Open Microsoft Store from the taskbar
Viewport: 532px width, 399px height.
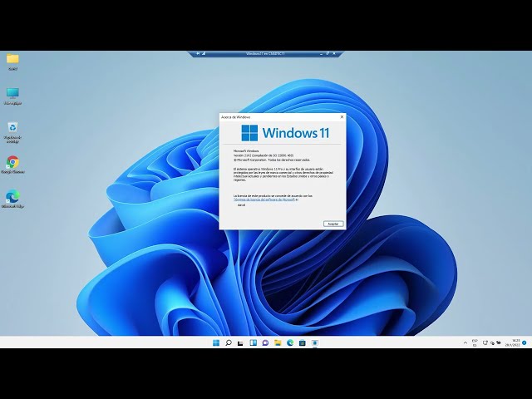(303, 342)
